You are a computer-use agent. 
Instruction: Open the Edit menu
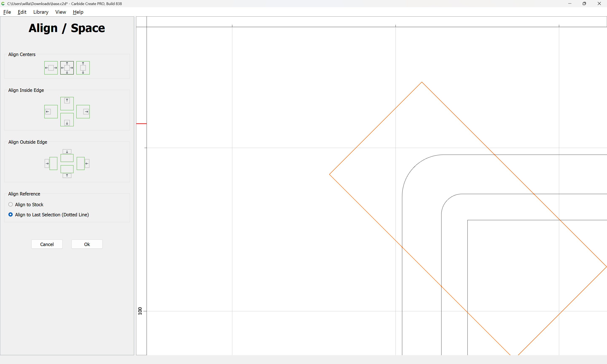[x=22, y=12]
